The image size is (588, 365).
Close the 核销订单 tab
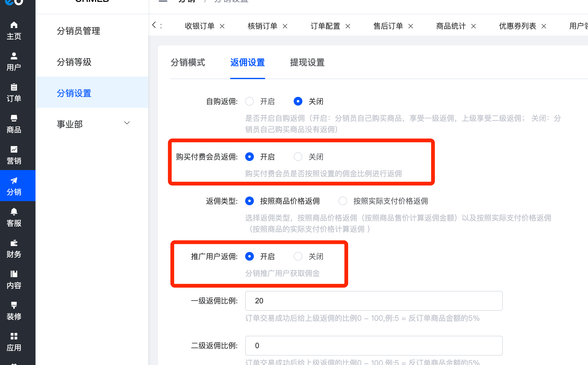tap(285, 26)
